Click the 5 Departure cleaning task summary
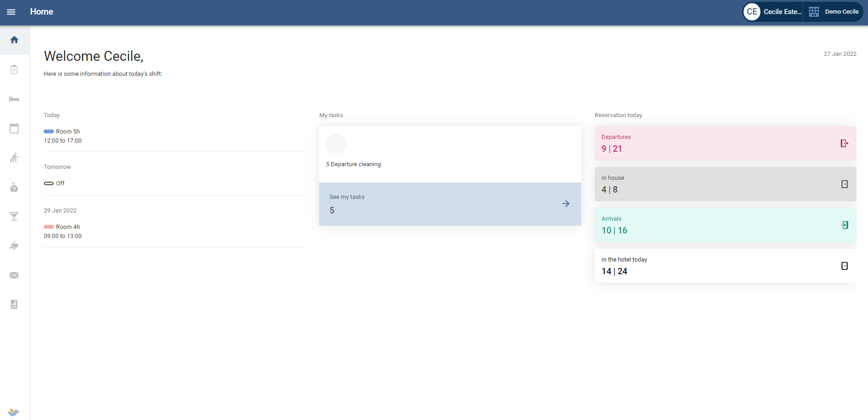 click(353, 164)
